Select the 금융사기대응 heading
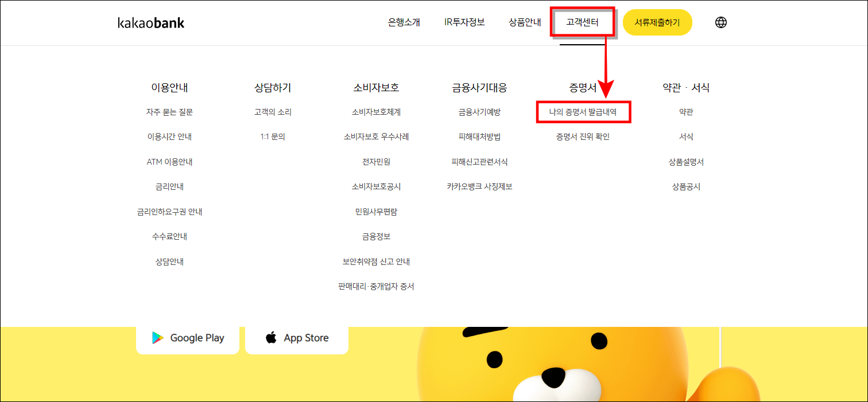The height and width of the screenshot is (402, 868). pos(479,88)
